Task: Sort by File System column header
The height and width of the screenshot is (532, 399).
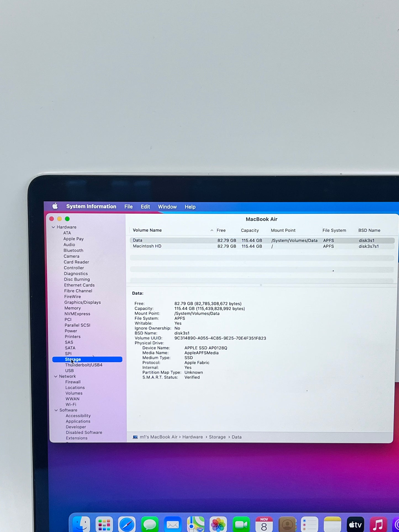Action: click(334, 230)
